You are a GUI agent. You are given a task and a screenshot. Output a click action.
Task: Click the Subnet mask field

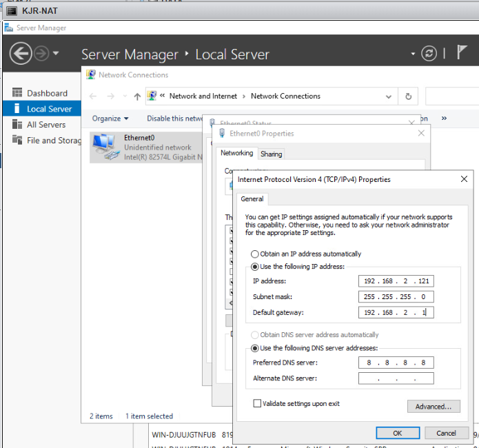click(396, 297)
